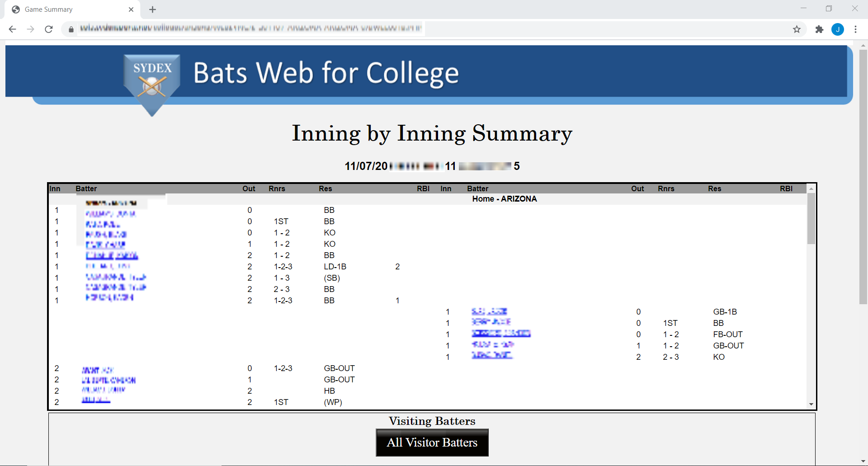Open the batter link with LD-1B result
Viewport: 868px width, 466px height.
(107, 267)
